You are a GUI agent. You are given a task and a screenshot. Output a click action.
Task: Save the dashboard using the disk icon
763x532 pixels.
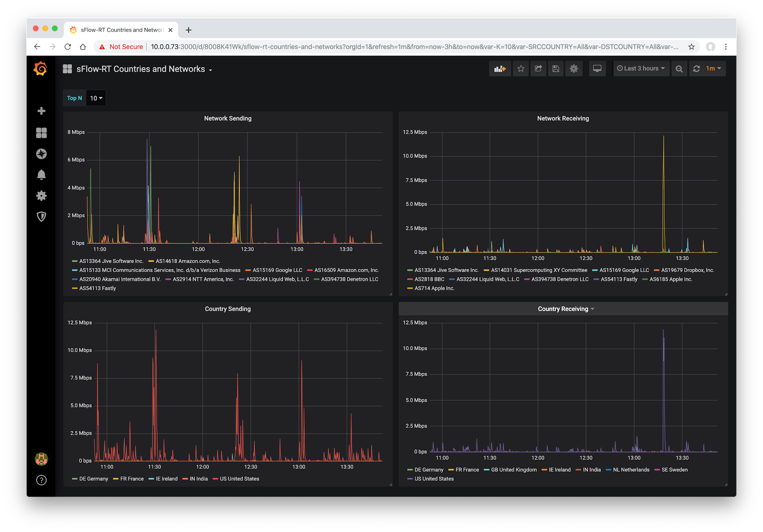(555, 69)
